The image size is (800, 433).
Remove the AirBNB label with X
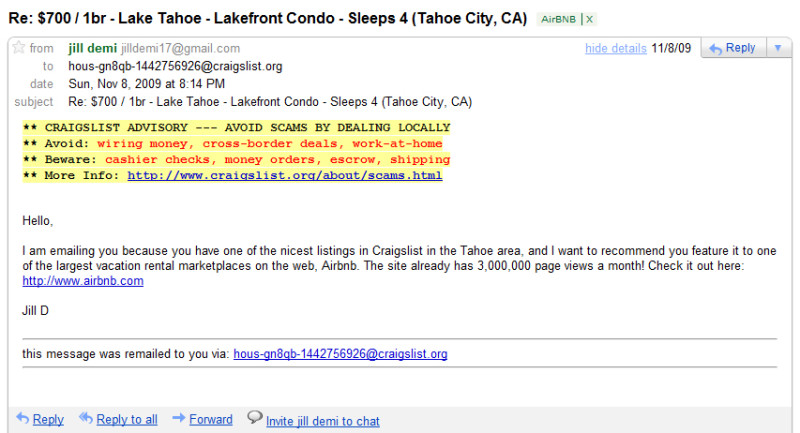[590, 19]
